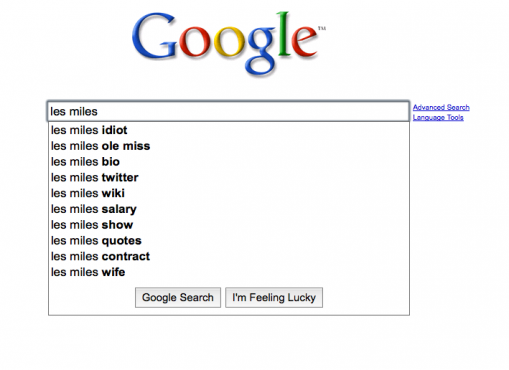Select suggestion 'les miles salary'
Viewport: 509px width, 370px height.
coord(229,209)
